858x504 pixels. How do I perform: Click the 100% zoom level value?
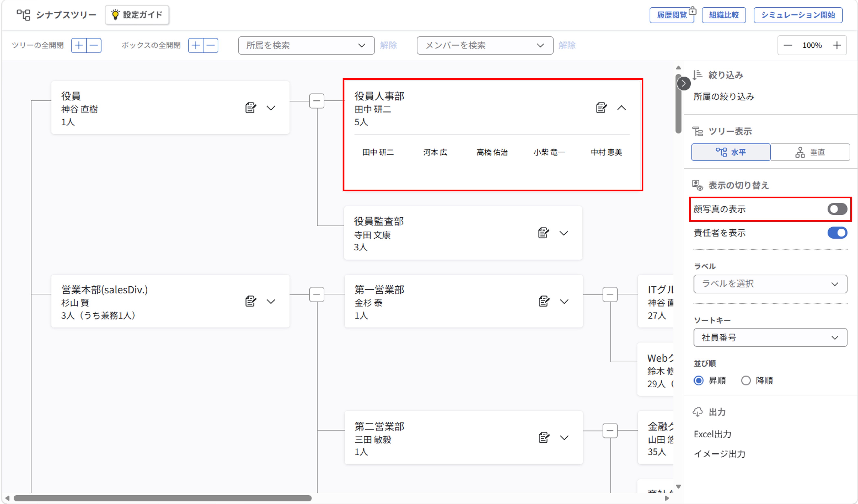point(812,45)
